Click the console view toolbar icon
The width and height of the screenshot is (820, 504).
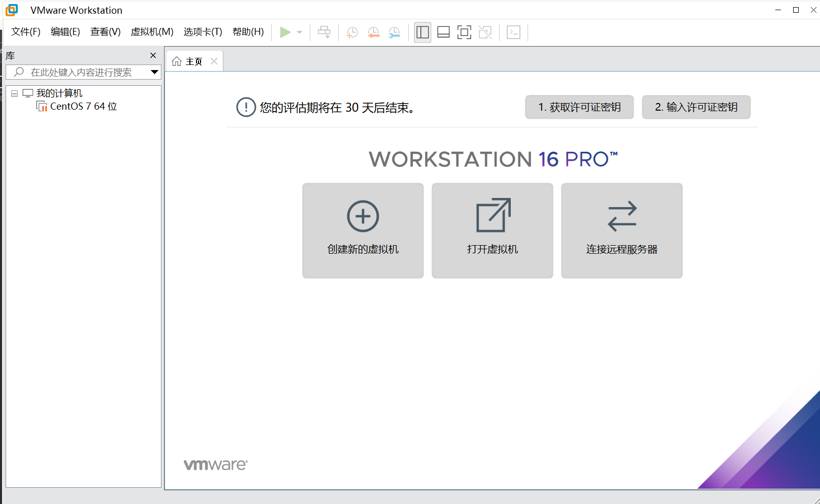[514, 32]
